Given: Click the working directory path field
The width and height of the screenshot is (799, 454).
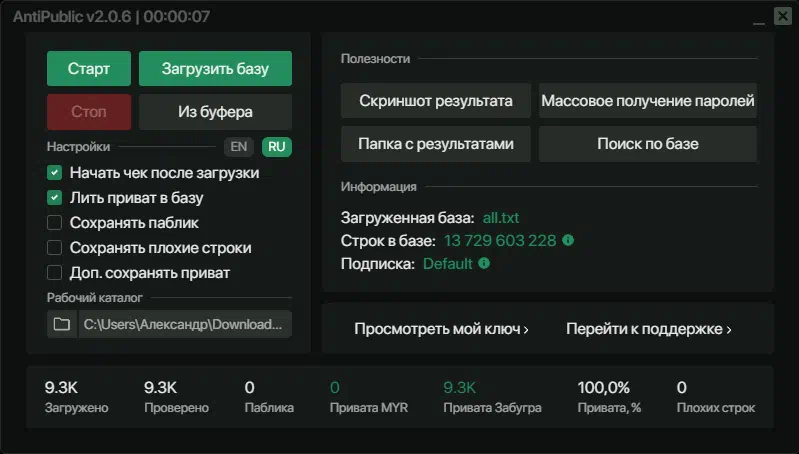Looking at the screenshot, I should [185, 324].
